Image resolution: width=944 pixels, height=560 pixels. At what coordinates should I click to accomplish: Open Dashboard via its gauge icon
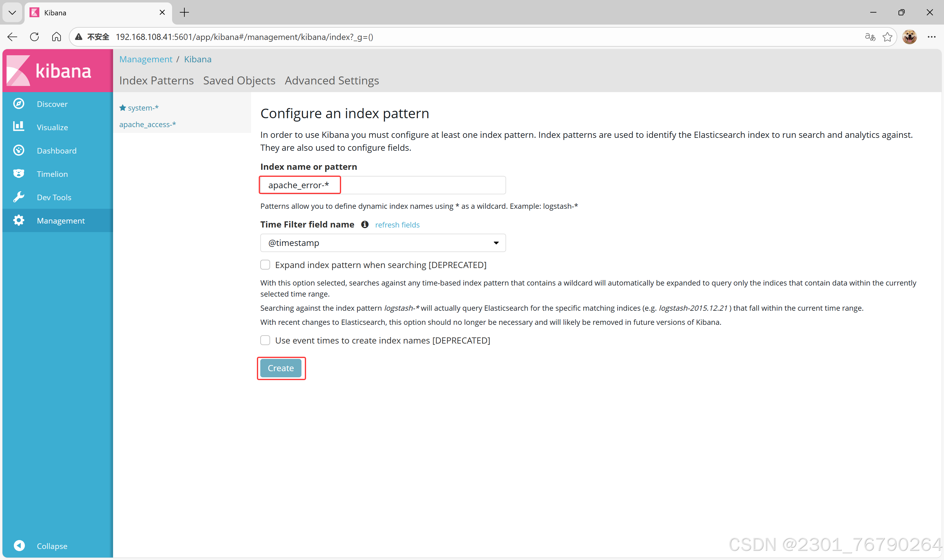point(18,150)
